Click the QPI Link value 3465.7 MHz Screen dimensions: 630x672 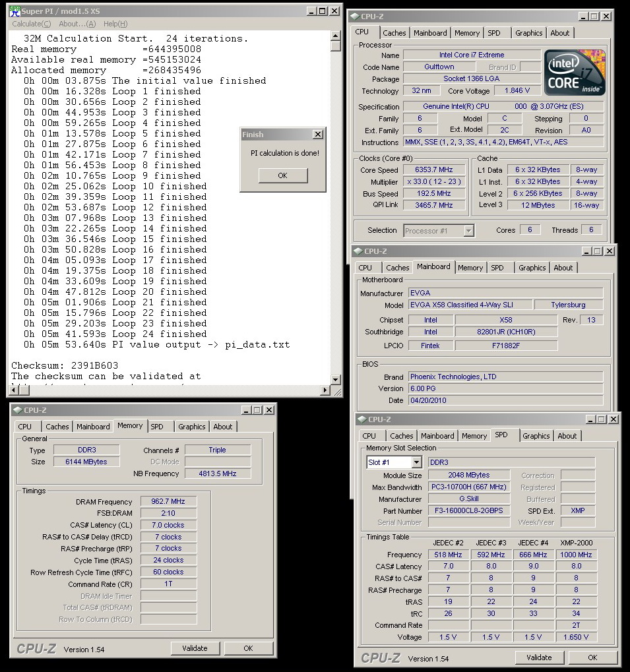click(433, 205)
